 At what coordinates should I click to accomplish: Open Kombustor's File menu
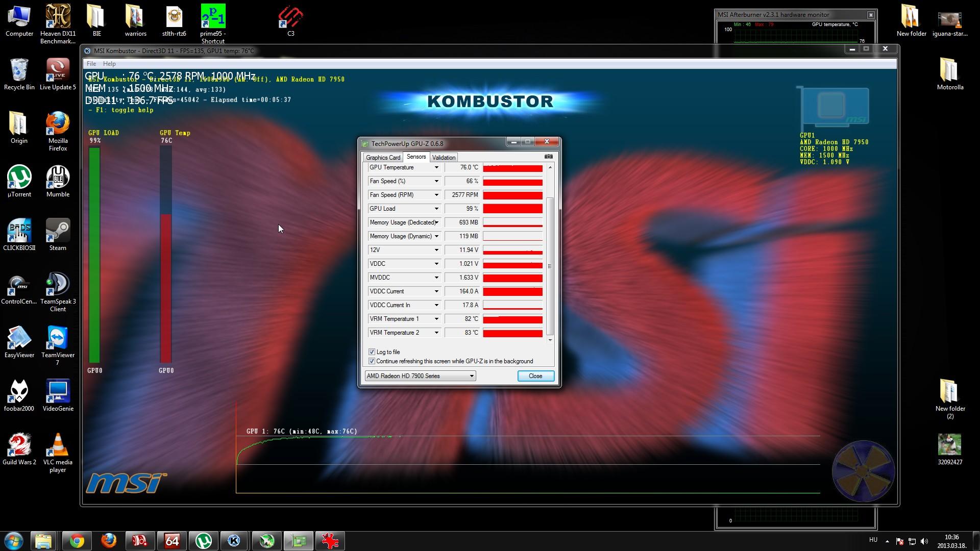pos(91,64)
